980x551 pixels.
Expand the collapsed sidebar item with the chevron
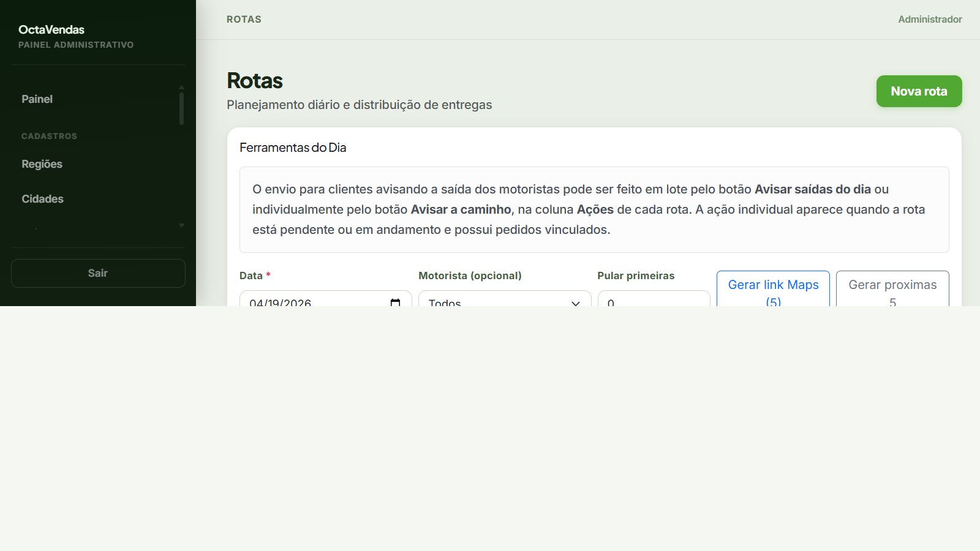tap(181, 225)
